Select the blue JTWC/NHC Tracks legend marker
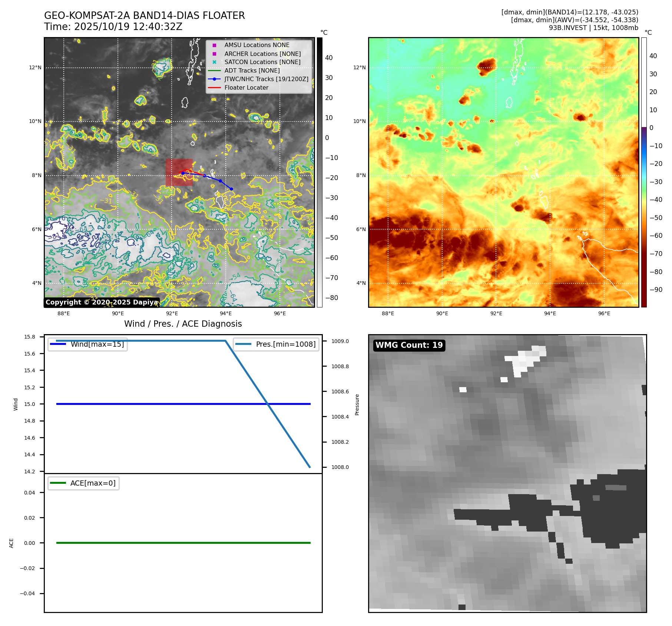 point(214,79)
